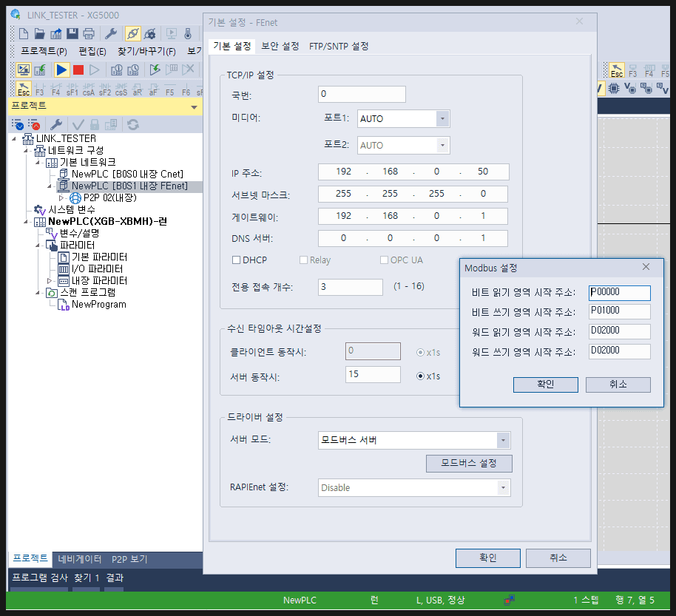Select NewPLC [B0S0 내장 Cnet] tree item
Screen dimensions: 676x616
[x=127, y=175]
